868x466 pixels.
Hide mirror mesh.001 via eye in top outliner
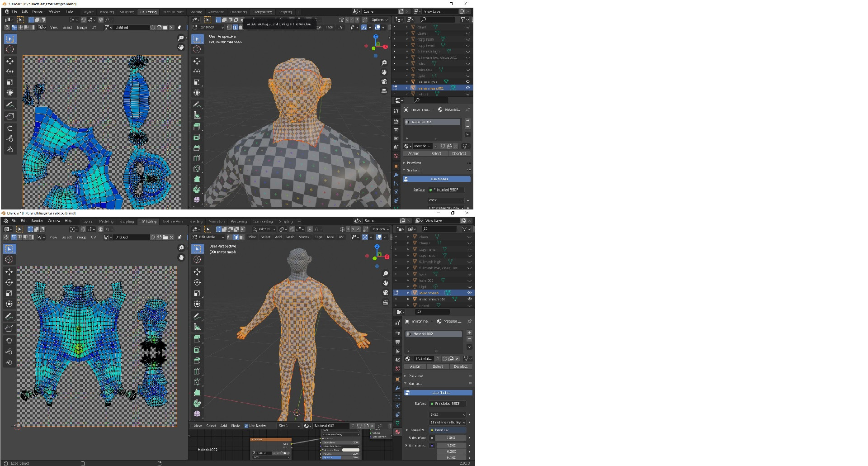pos(468,88)
